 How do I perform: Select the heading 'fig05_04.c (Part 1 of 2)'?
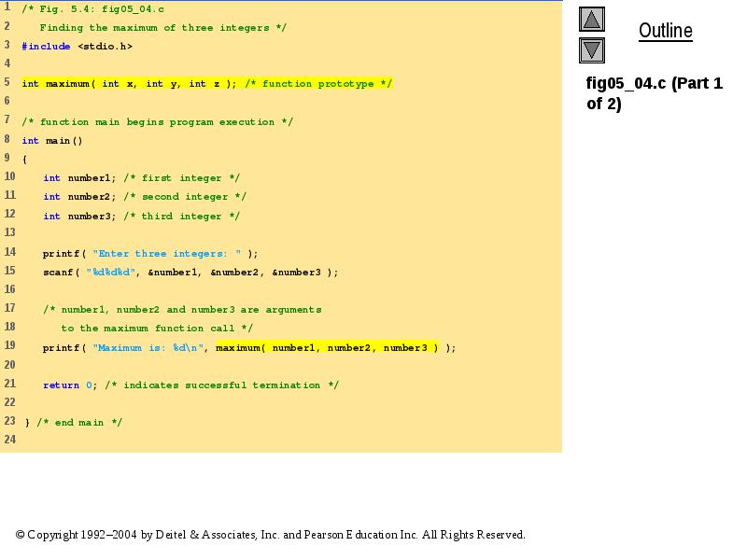pos(655,93)
